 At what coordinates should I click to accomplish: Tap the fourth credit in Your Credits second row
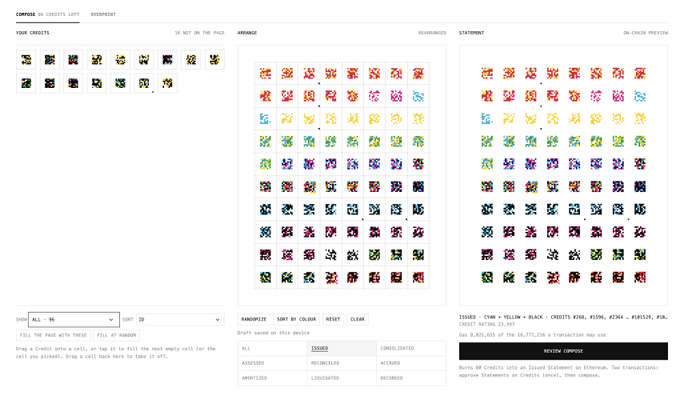(97, 83)
